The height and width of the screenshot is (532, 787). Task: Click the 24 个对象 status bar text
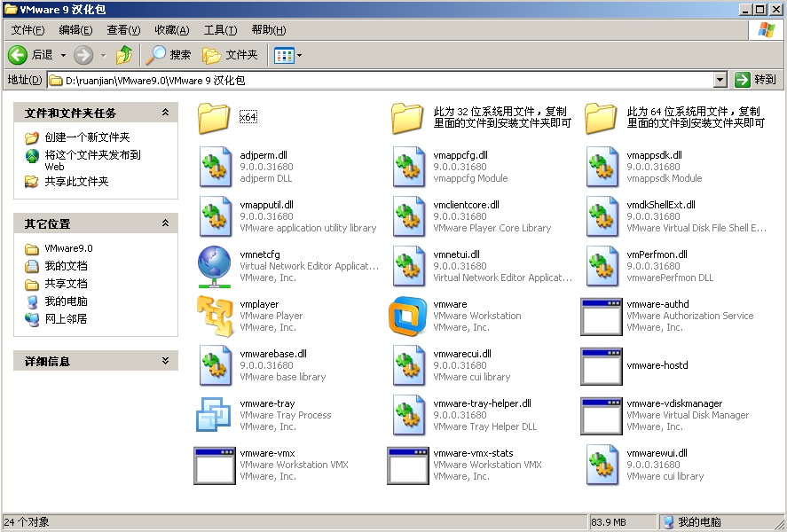point(27,522)
